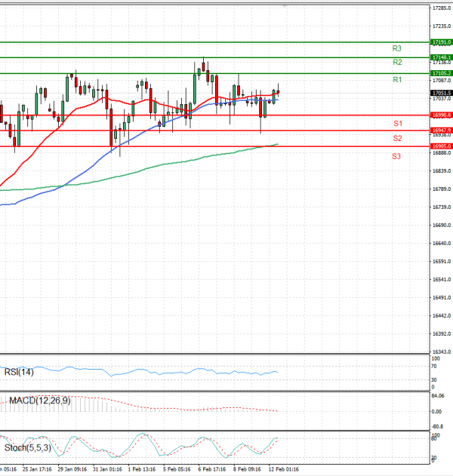Click the RSI(14) indicator label
The width and height of the screenshot is (453, 476).
pyautogui.click(x=20, y=371)
